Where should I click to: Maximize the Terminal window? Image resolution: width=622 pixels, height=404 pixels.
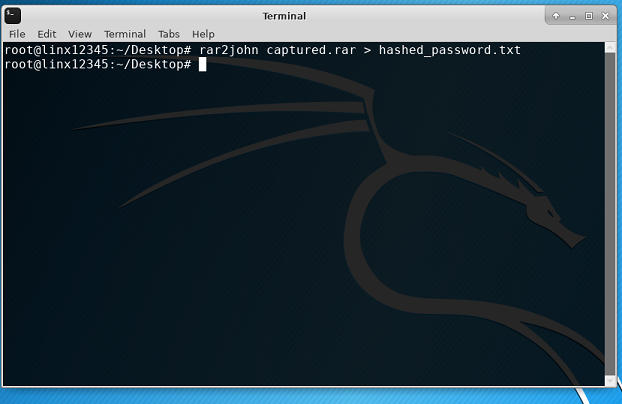(589, 16)
